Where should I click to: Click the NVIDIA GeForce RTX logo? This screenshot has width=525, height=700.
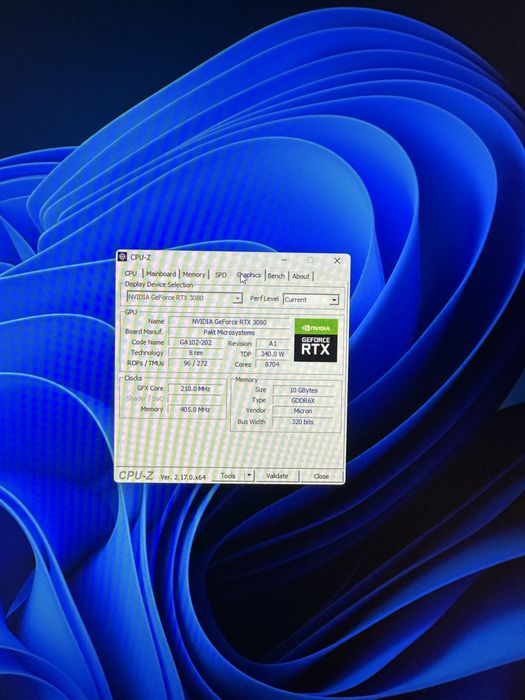[316, 340]
